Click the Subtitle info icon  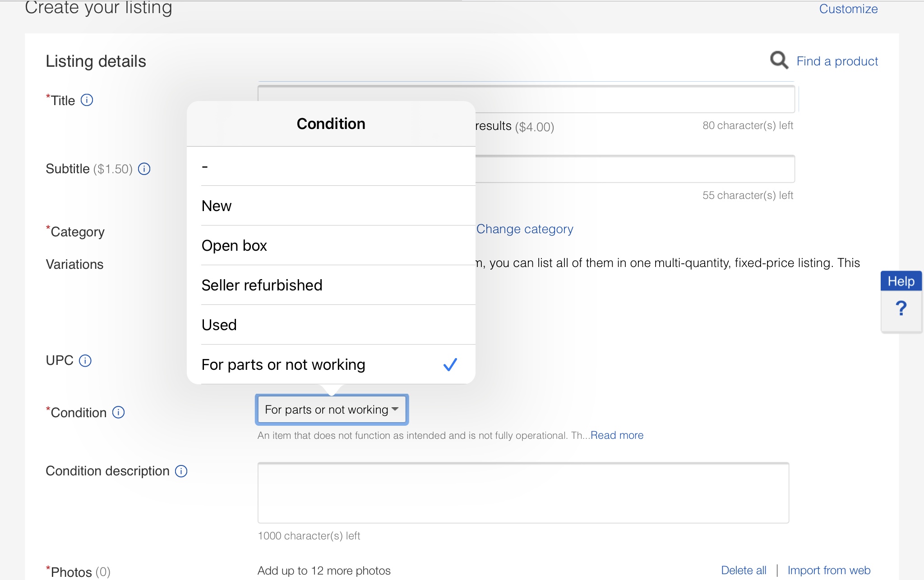[x=144, y=169]
